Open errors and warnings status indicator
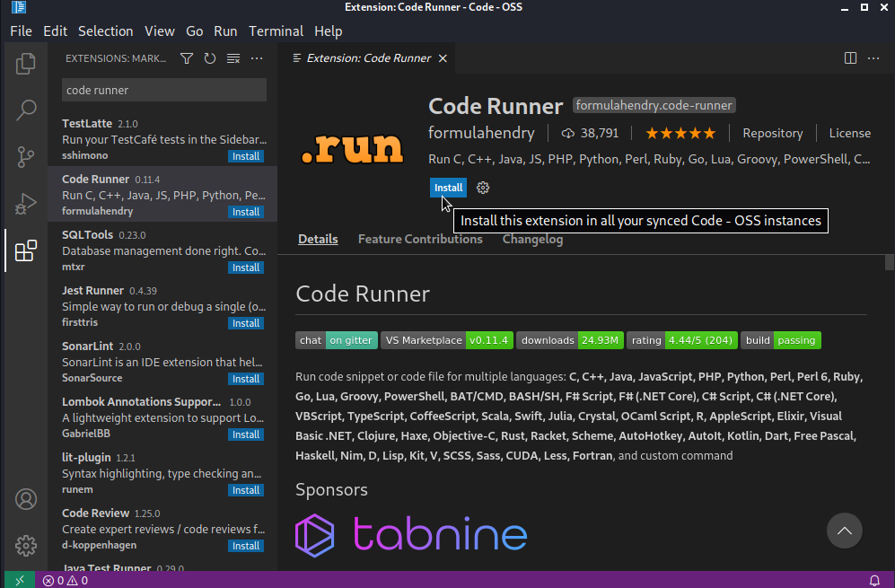Viewport: 895px width, 588px height. pos(66,580)
